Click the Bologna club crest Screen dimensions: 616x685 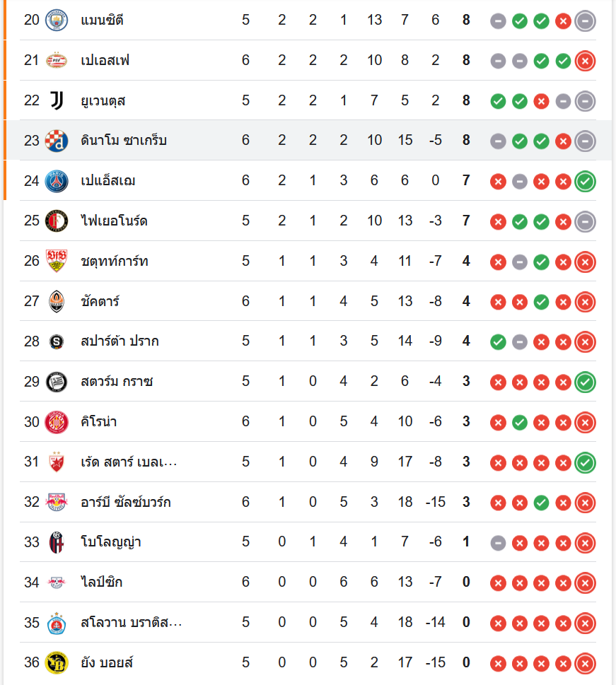(56, 543)
